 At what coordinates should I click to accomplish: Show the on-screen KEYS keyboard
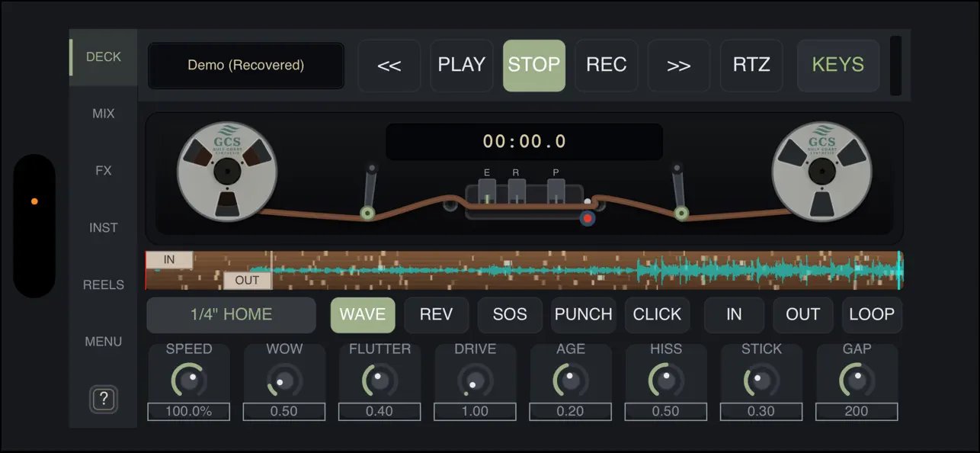838,66
